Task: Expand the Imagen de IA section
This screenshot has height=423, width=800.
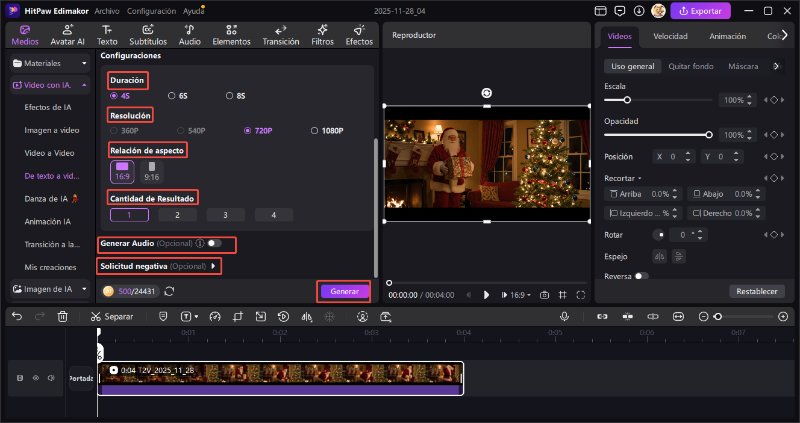Action: coord(84,289)
